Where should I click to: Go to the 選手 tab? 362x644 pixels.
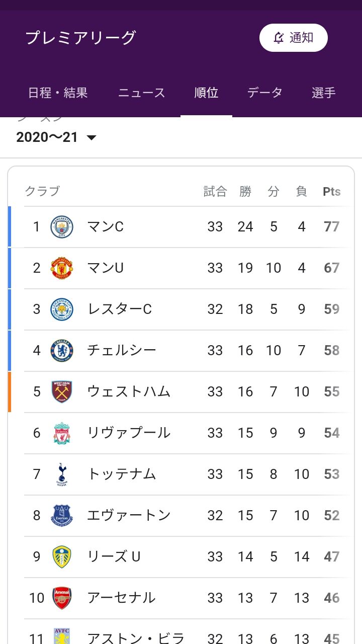pos(324,93)
